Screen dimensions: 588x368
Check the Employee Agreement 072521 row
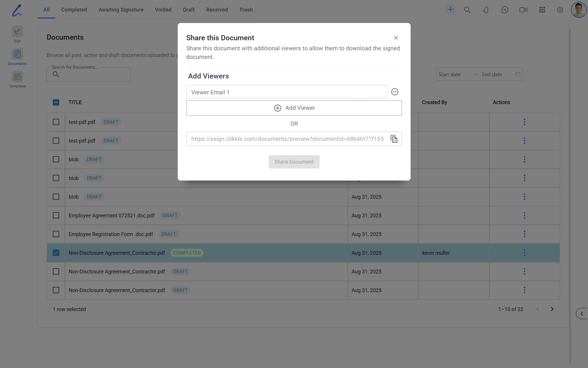click(x=56, y=215)
